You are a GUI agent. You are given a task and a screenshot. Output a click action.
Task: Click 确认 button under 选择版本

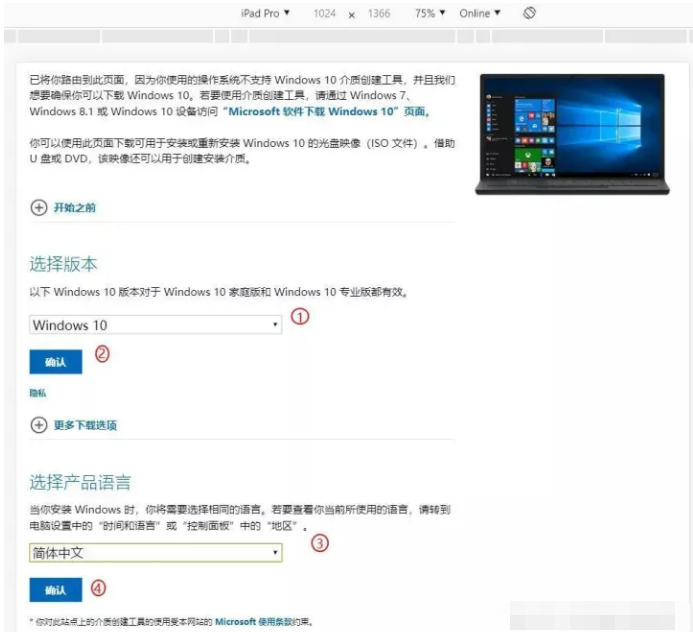click(55, 362)
